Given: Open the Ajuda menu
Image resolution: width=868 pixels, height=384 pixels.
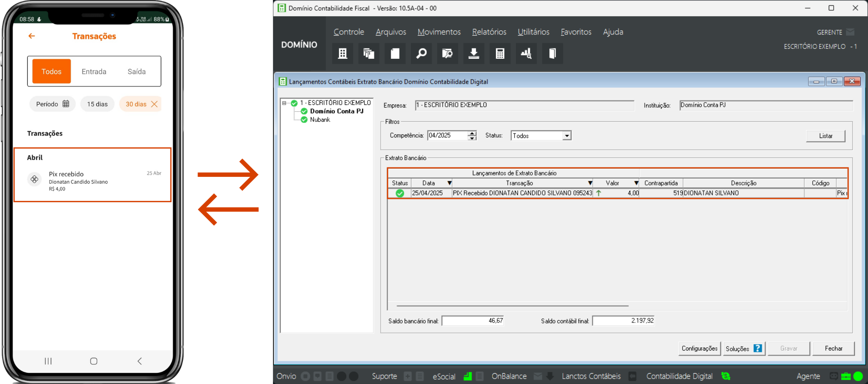Looking at the screenshot, I should pos(613,32).
